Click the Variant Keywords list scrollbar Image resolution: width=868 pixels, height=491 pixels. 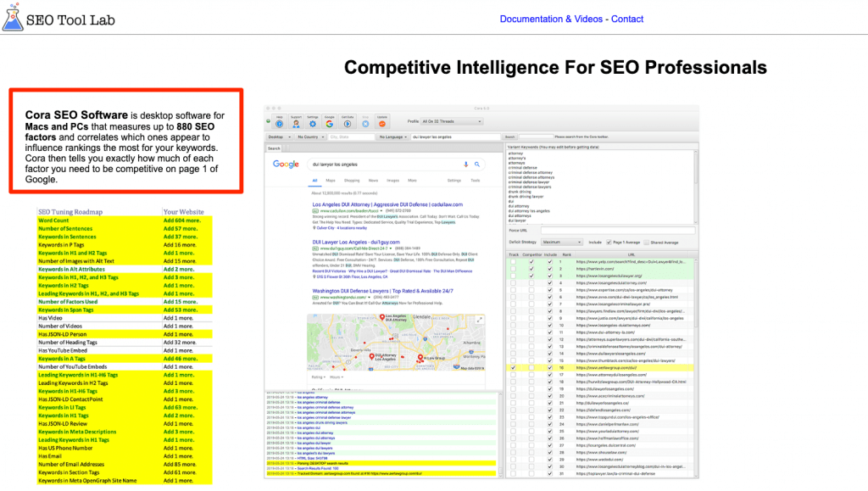click(x=696, y=186)
